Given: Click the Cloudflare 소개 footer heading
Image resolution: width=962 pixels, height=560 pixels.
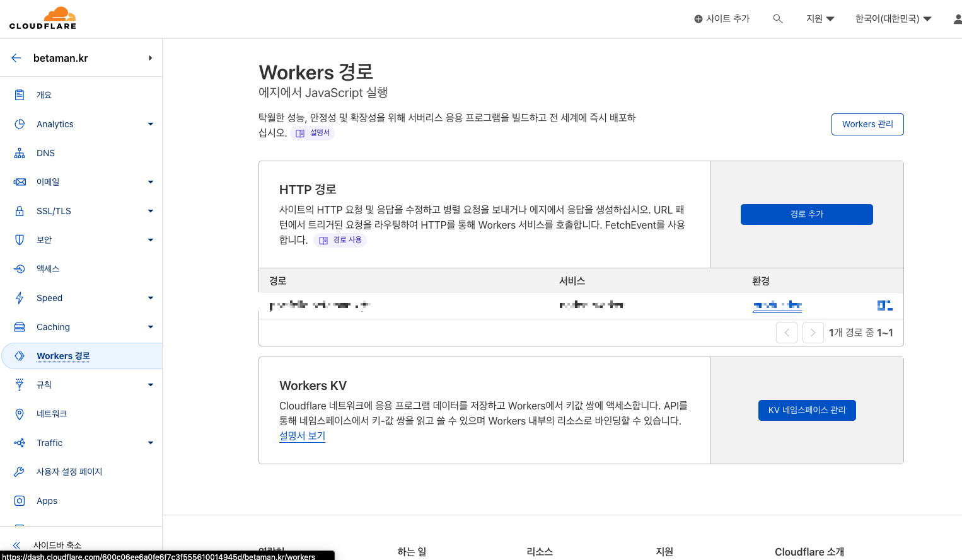Looking at the screenshot, I should (809, 552).
